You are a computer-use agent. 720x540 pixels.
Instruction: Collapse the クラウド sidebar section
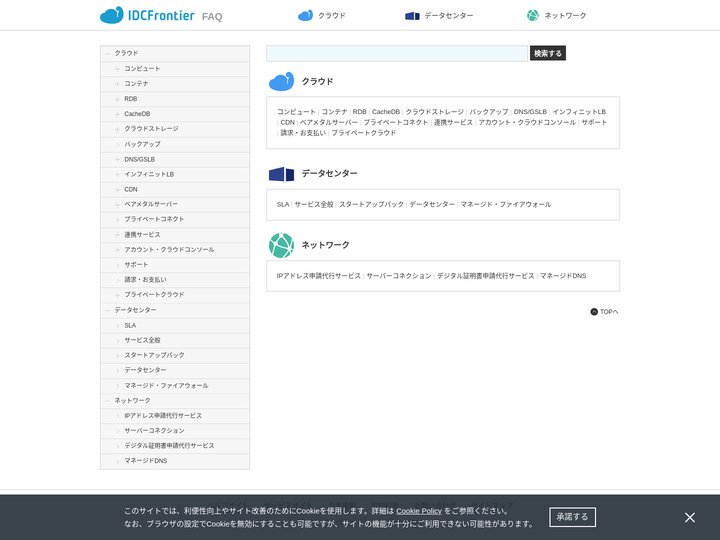click(x=107, y=54)
